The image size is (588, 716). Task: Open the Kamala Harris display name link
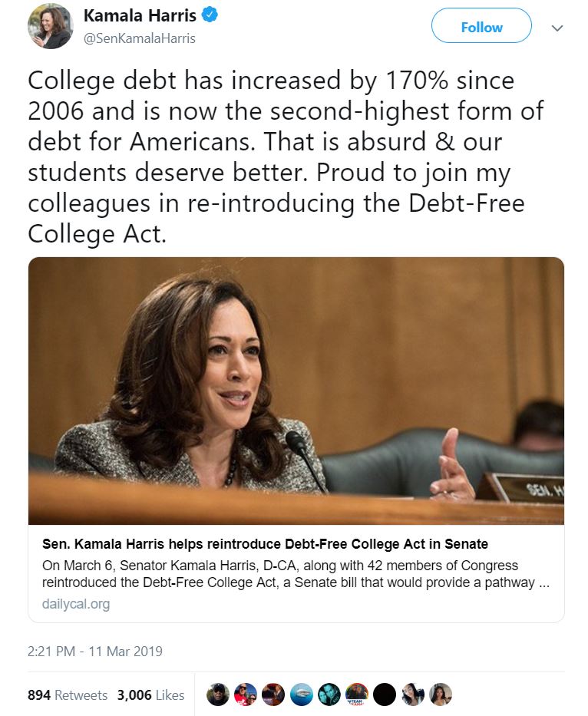[x=139, y=15]
